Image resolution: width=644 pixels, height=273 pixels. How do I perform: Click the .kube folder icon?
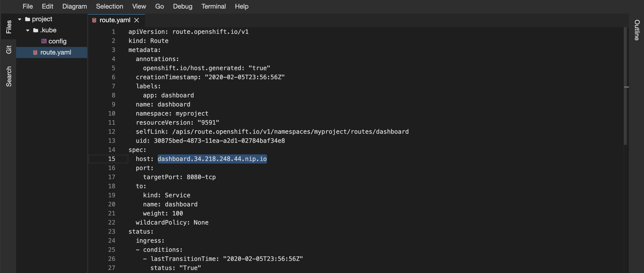point(36,30)
